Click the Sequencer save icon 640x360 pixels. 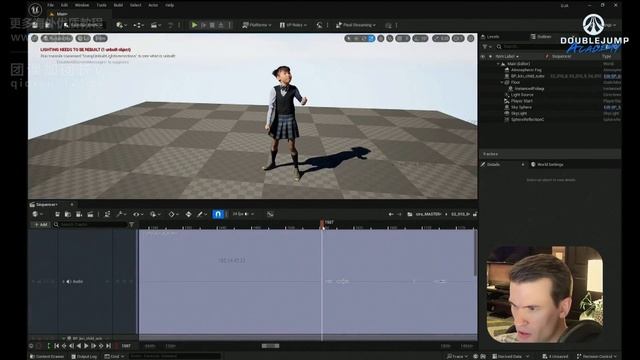[58, 214]
